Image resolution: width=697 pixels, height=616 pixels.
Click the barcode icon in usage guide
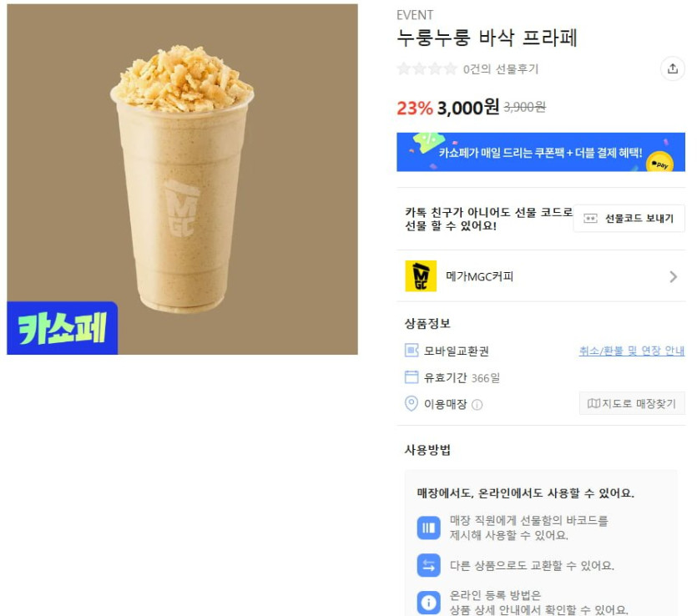coord(428,528)
